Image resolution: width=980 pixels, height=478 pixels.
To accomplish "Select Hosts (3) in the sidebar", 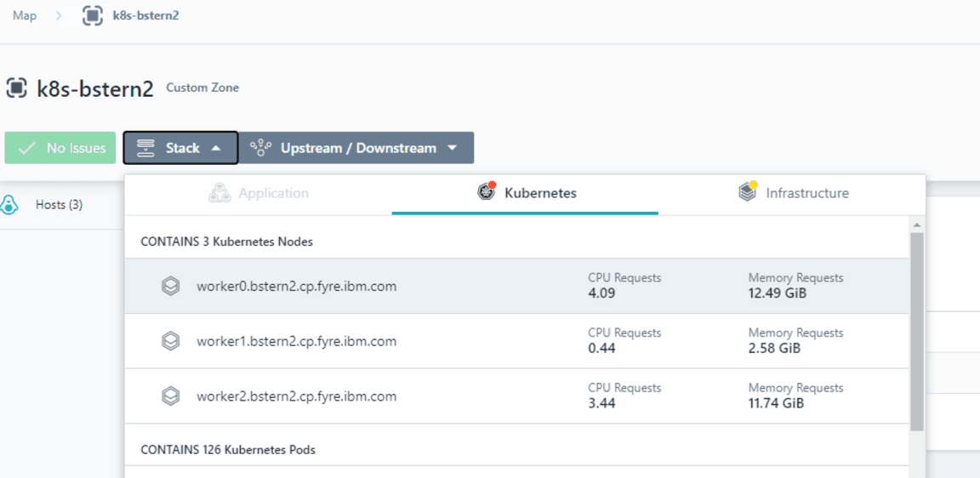I will 59,205.
